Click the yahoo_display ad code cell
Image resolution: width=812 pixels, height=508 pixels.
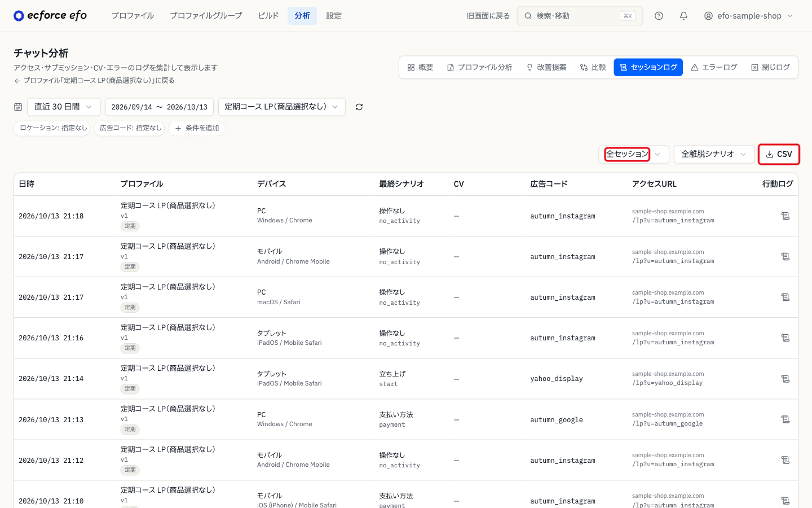(x=557, y=379)
